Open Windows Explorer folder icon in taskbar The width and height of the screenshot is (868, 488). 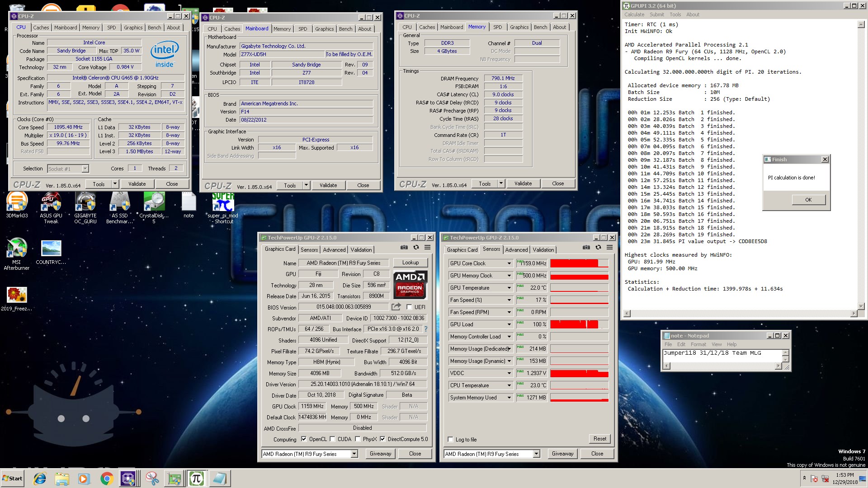point(62,479)
